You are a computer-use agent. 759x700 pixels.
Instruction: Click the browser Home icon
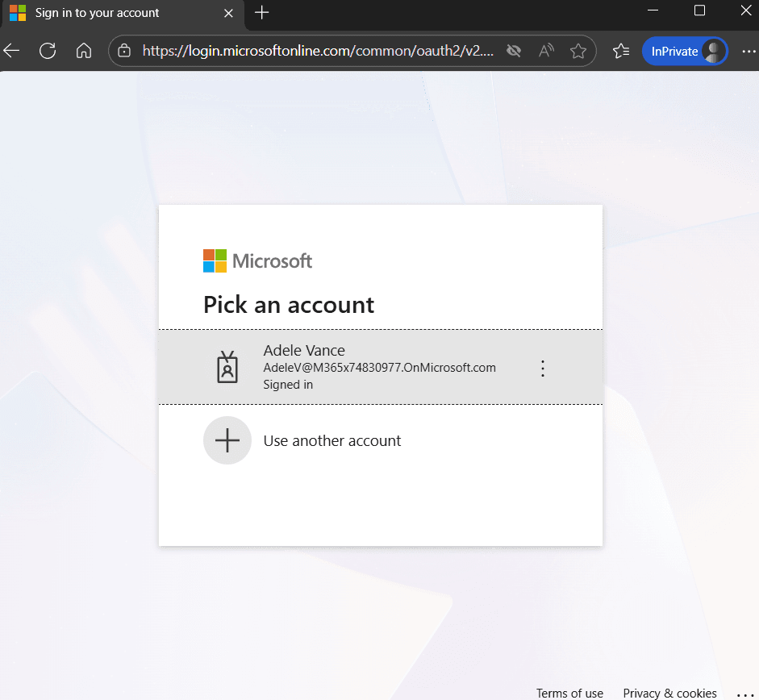click(84, 51)
